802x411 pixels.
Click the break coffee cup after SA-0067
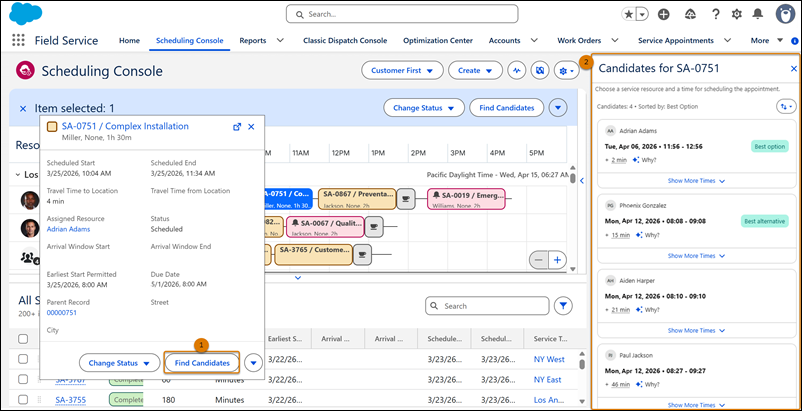[x=374, y=227]
